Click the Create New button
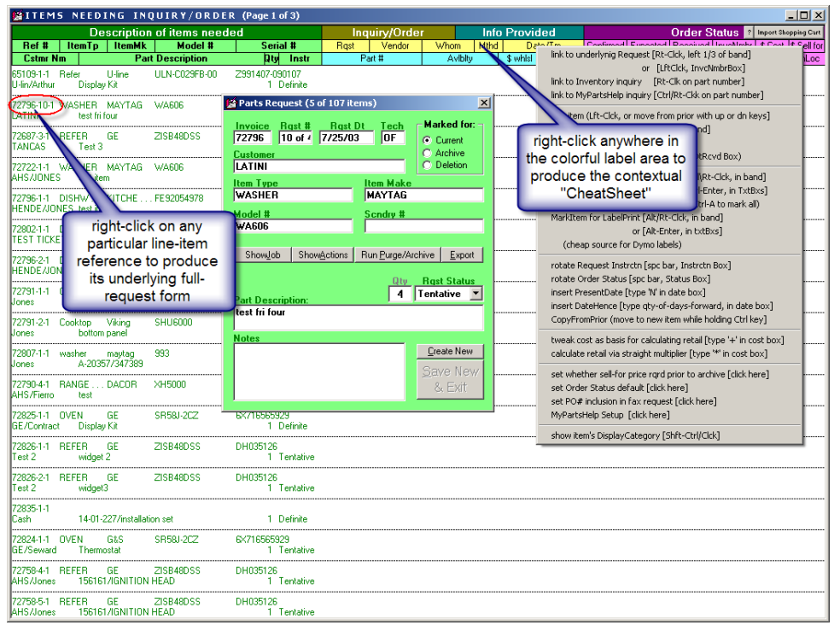The height and width of the screenshot is (631, 840). (x=450, y=351)
